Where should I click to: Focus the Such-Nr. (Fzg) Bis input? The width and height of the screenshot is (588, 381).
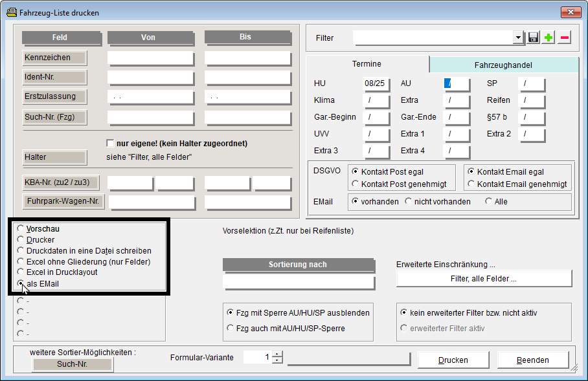point(247,118)
